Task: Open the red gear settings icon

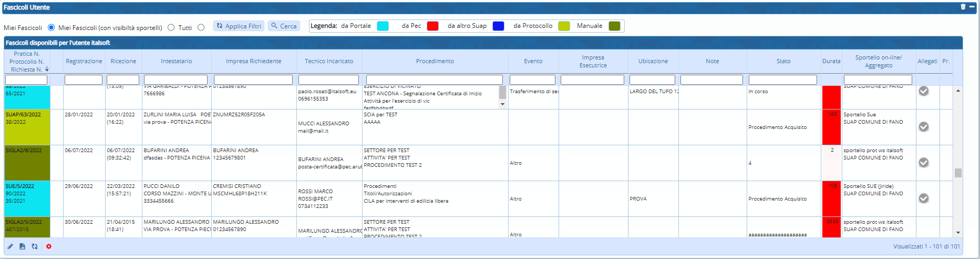Action: click(49, 246)
